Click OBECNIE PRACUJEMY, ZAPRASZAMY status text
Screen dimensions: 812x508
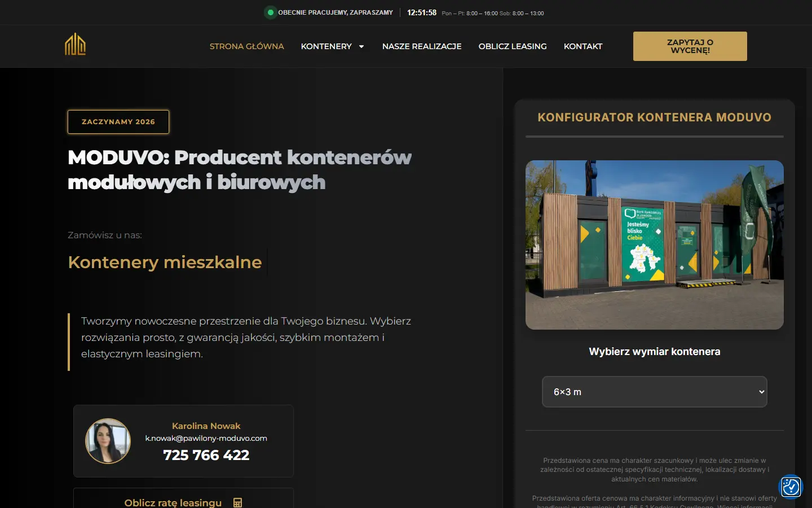coord(336,12)
